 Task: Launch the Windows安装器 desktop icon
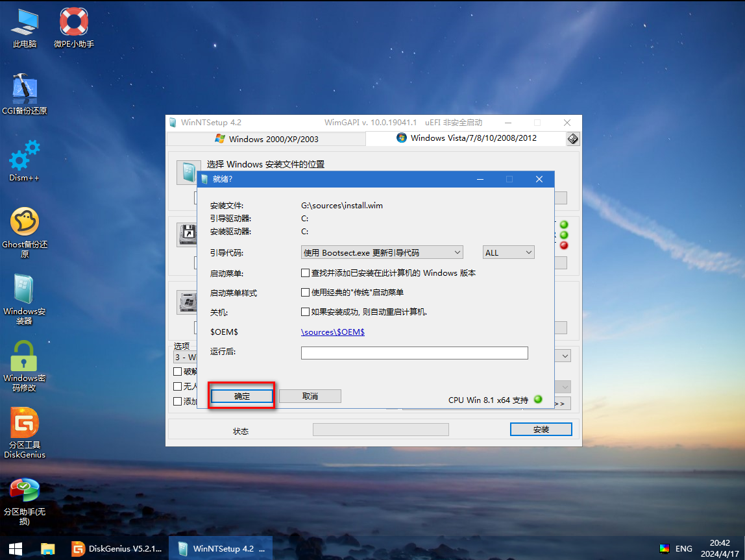pyautogui.click(x=24, y=299)
